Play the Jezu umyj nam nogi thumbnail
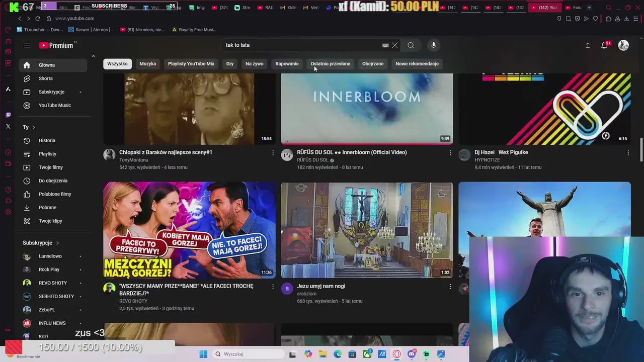Screen dimensions: 644x362 pyautogui.click(x=367, y=230)
